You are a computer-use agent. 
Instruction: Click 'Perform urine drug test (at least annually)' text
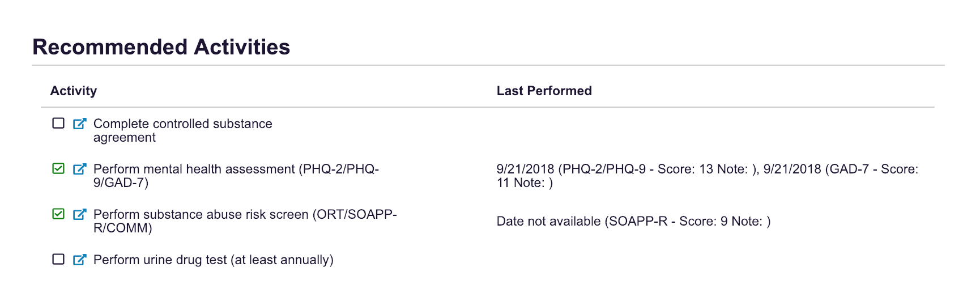tap(213, 260)
